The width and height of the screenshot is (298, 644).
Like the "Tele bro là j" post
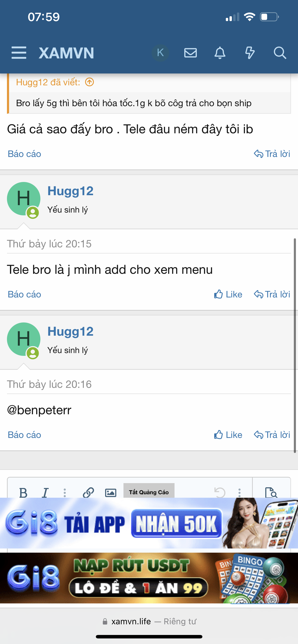pos(228,294)
